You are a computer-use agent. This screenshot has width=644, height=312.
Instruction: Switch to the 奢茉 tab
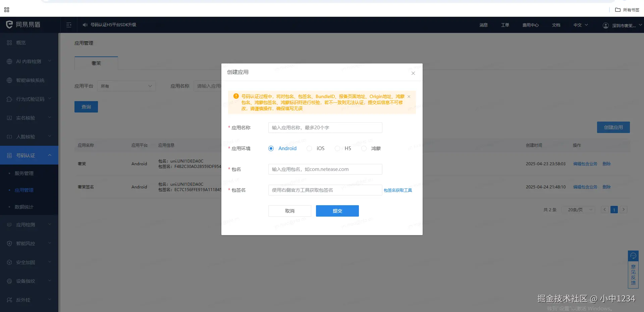click(96, 63)
